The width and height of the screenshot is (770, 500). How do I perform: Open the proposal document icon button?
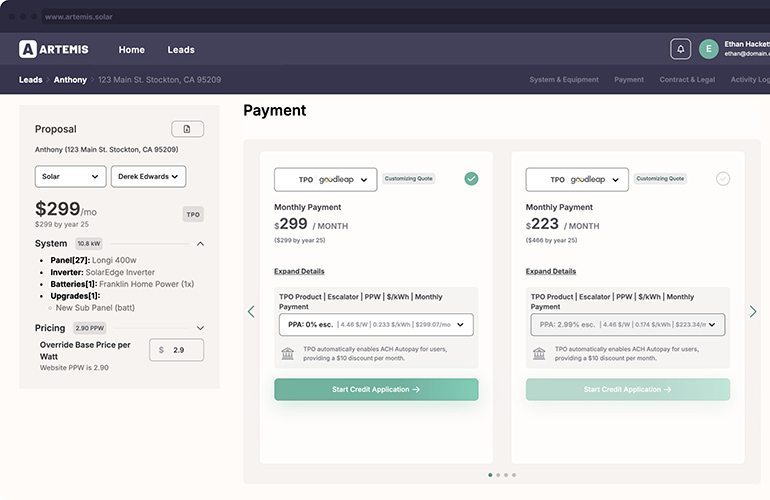point(187,129)
